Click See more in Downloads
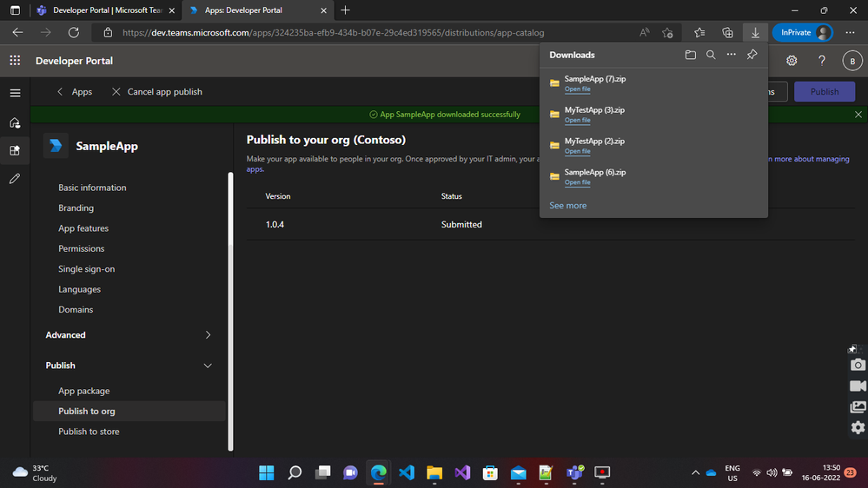This screenshot has height=488, width=868. point(567,205)
